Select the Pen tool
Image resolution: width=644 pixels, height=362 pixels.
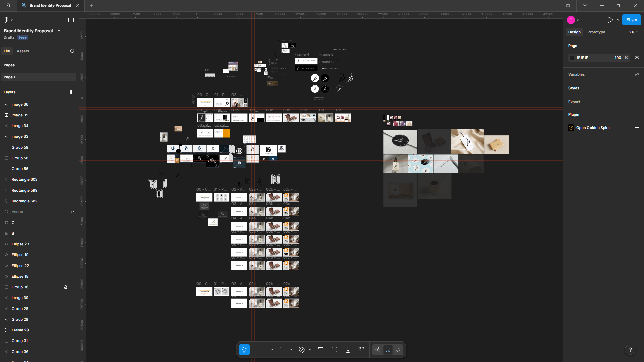[x=302, y=350]
